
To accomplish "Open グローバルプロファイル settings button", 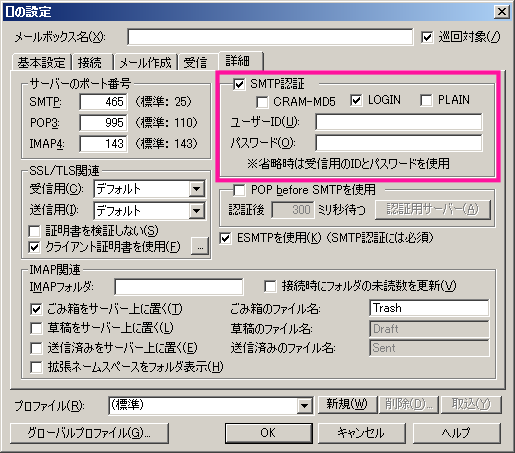I will pyautogui.click(x=89, y=433).
